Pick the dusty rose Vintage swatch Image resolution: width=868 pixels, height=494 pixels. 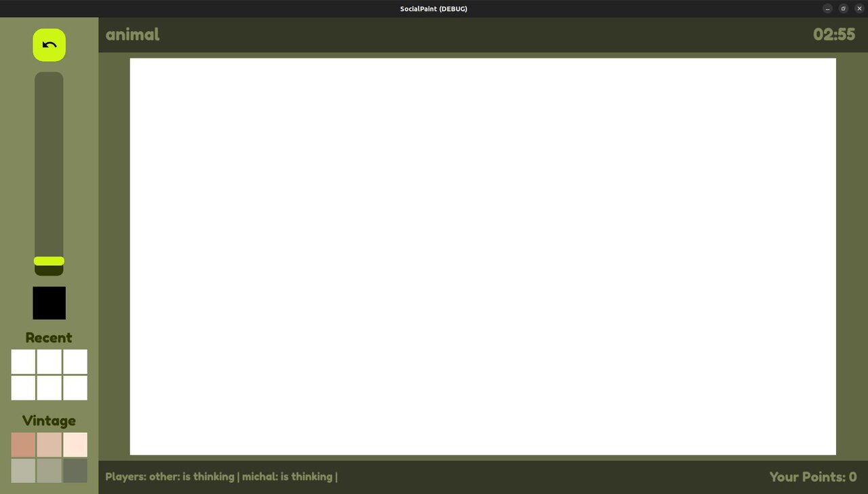[23, 445]
